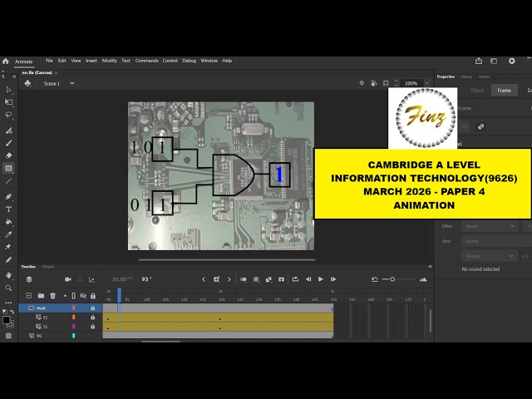Click the Add Camera icon
This screenshot has width=532, height=399.
[68, 279]
